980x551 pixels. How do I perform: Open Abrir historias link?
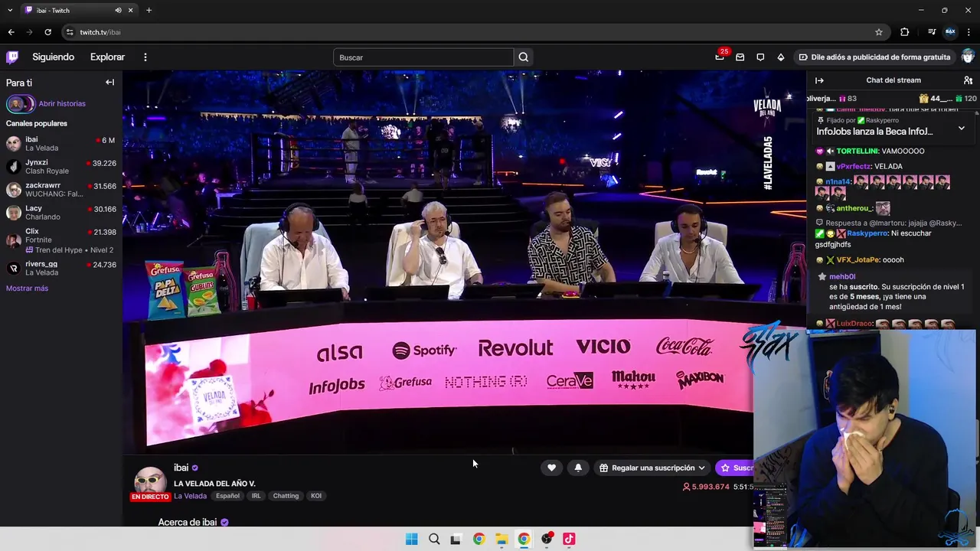pos(62,103)
